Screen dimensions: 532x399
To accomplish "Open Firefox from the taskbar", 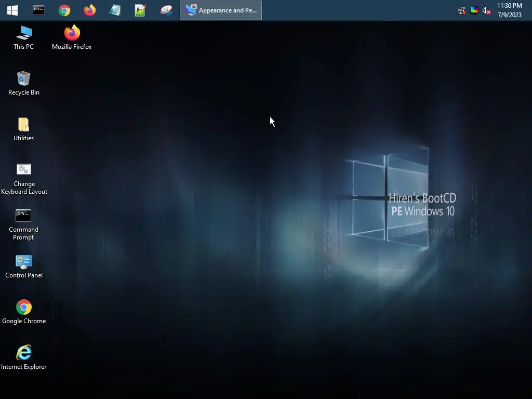I will 89,10.
